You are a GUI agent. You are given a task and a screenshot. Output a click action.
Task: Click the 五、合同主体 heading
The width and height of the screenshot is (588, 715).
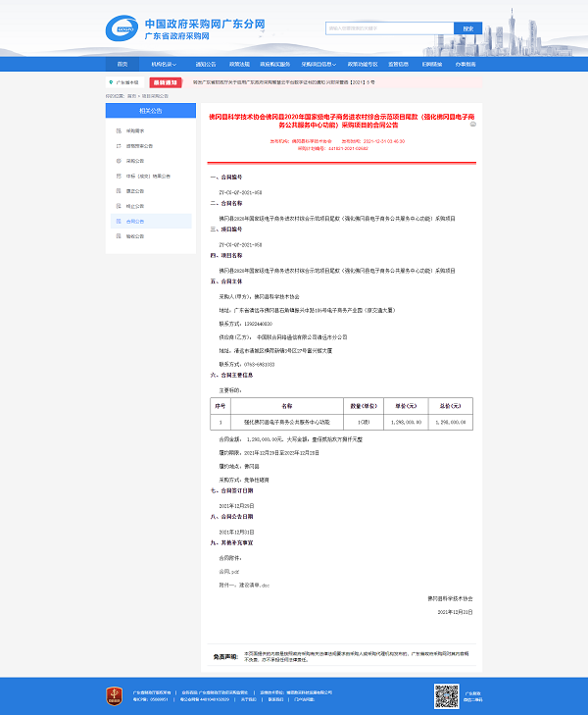(x=226, y=281)
